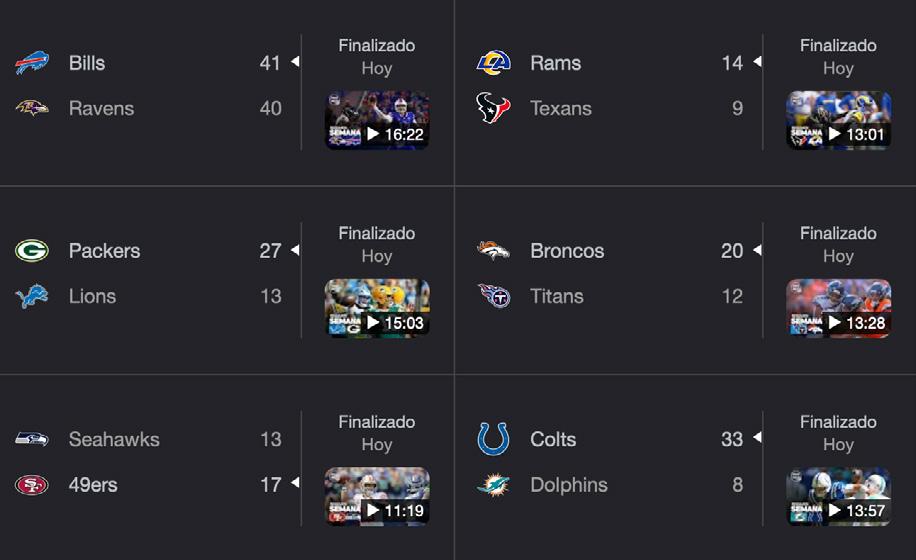Play the Colts vs Dolphins 13:57 highlights
Screen dimensions: 916x560
click(x=838, y=497)
